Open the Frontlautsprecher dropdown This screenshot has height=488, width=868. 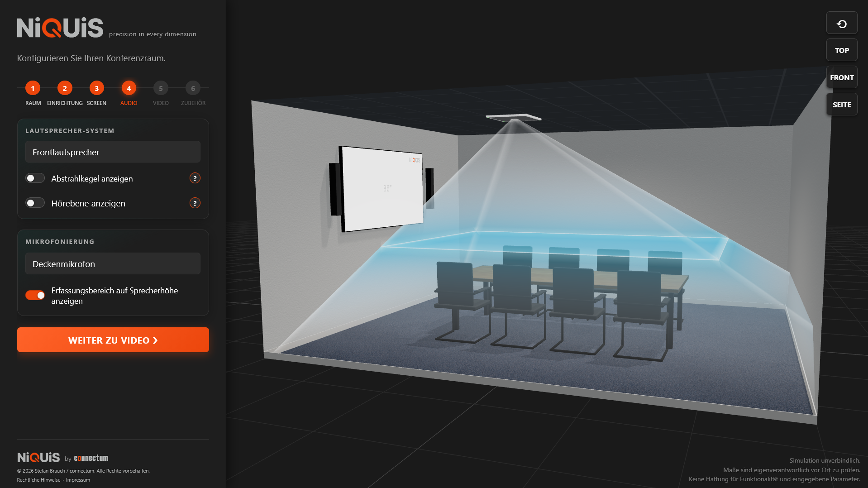[113, 152]
